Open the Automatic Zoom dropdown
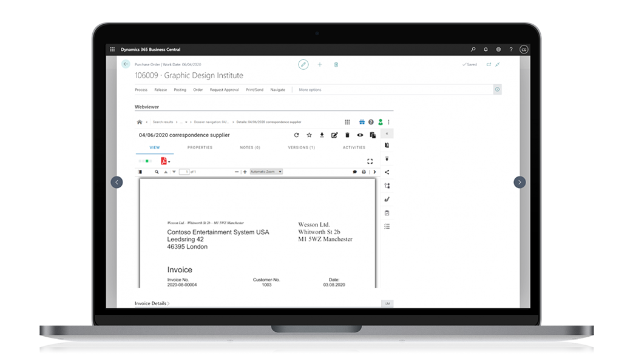The height and width of the screenshot is (364, 633). (266, 172)
